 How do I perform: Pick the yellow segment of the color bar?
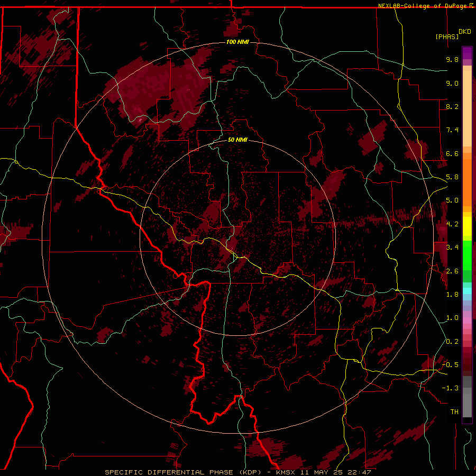[x=467, y=226]
